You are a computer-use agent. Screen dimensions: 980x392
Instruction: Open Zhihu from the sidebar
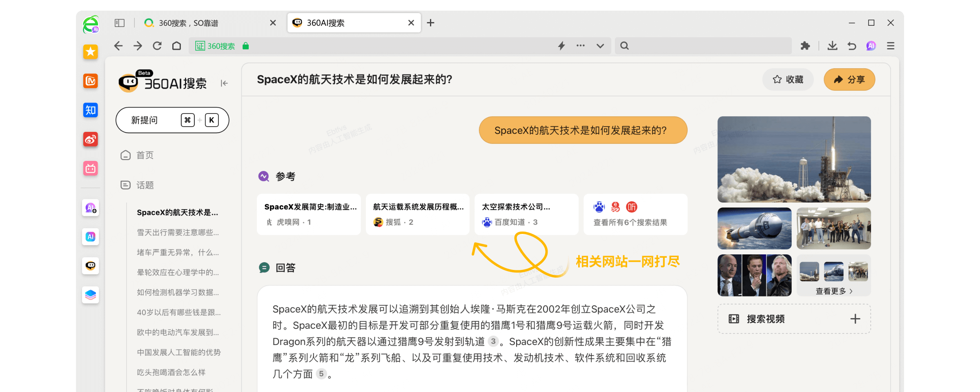90,110
